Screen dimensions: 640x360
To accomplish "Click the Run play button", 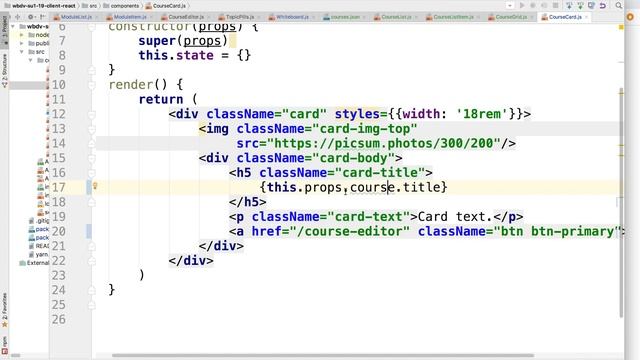I will (522, 6).
